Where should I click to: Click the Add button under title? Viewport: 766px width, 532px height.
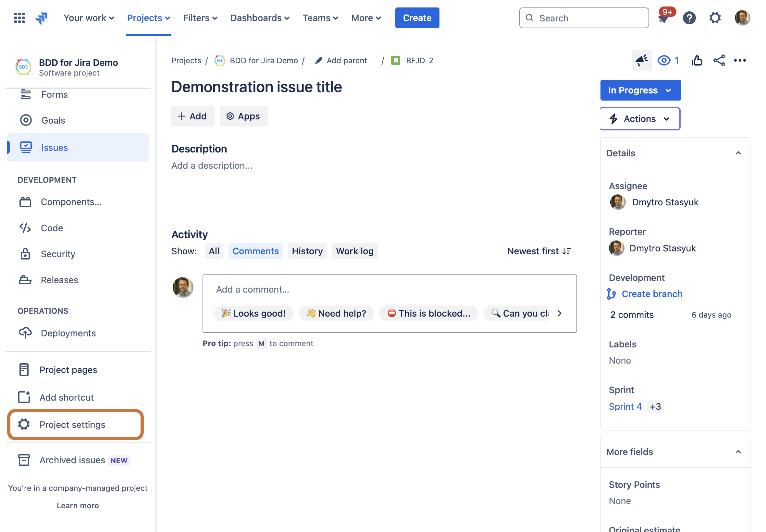pyautogui.click(x=193, y=116)
